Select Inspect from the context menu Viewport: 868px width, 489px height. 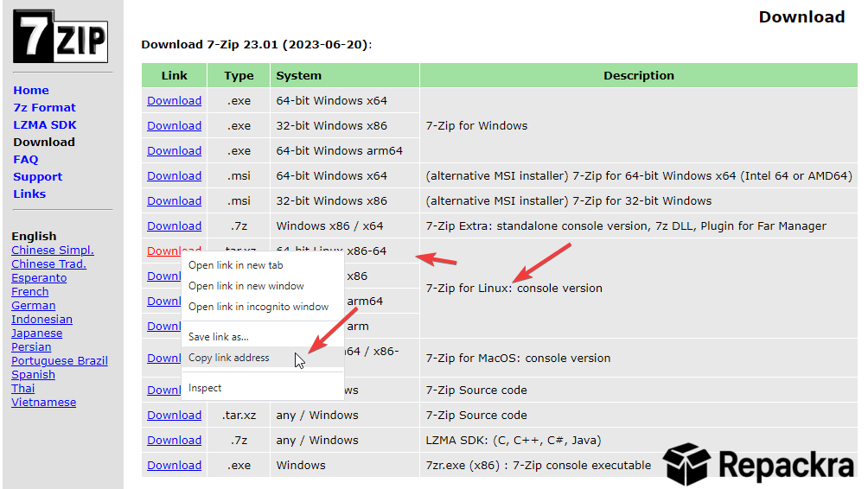point(263,388)
